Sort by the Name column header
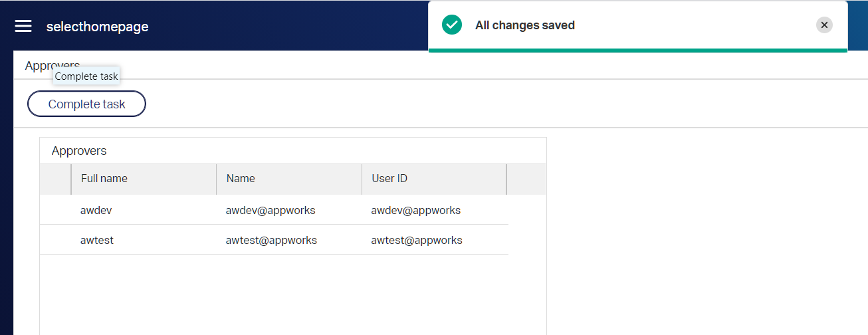Image resolution: width=868 pixels, height=335 pixels. point(241,179)
